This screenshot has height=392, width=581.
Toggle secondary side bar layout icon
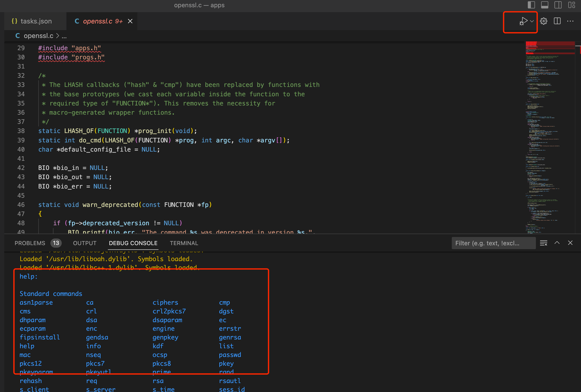coord(558,5)
